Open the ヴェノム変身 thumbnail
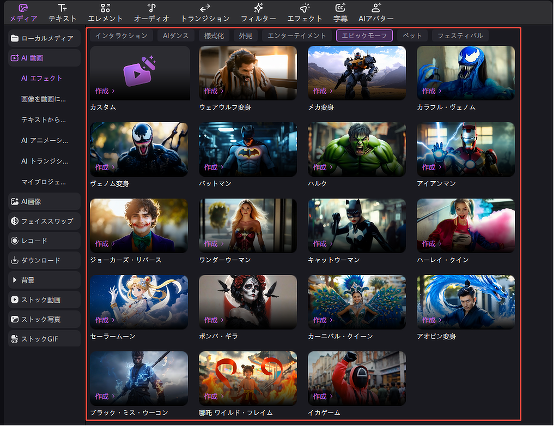 click(139, 149)
